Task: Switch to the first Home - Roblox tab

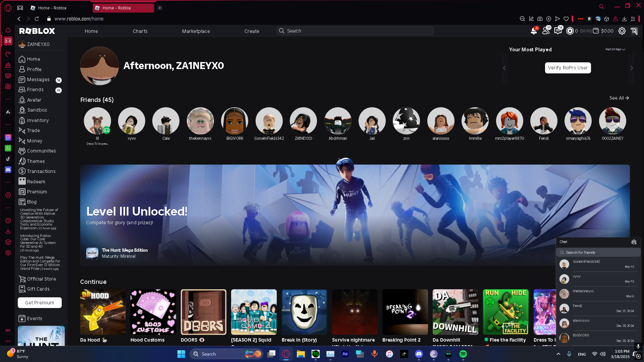Action: (x=52, y=8)
